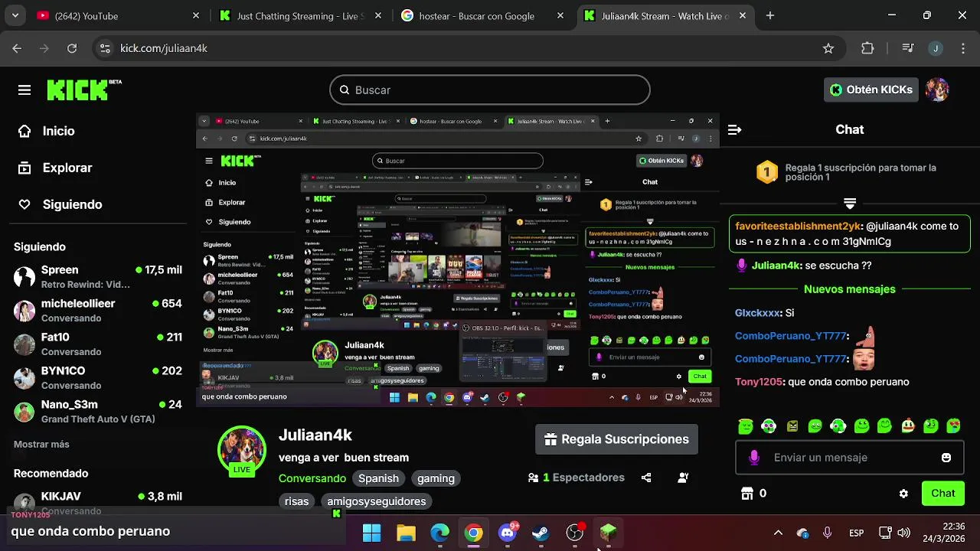980x551 pixels.
Task: Open Chrome tab search dropdown arrow
Action: pos(15,15)
